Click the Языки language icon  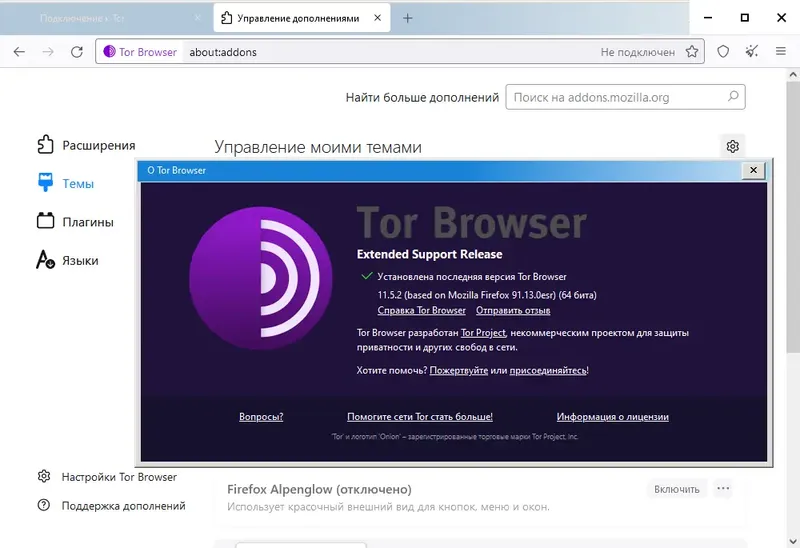tap(45, 259)
